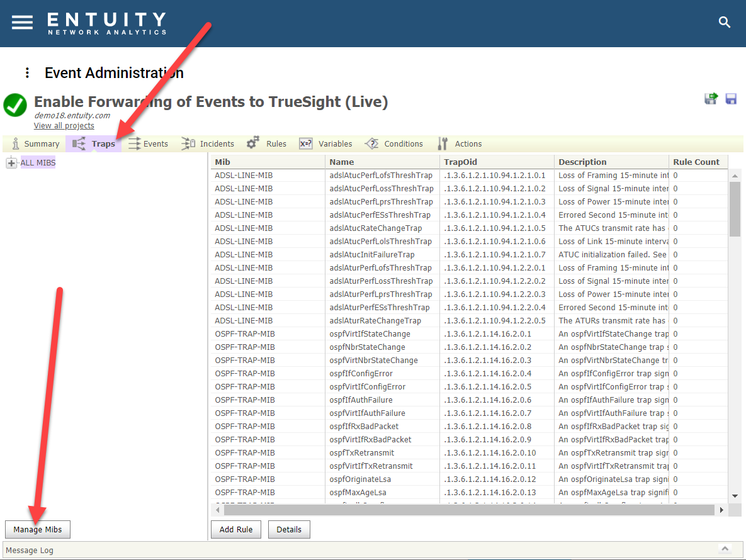Viewport: 746px width, 560px height.
Task: Select the adslAtucPerfLolsThreshTrap row
Action: (469, 242)
